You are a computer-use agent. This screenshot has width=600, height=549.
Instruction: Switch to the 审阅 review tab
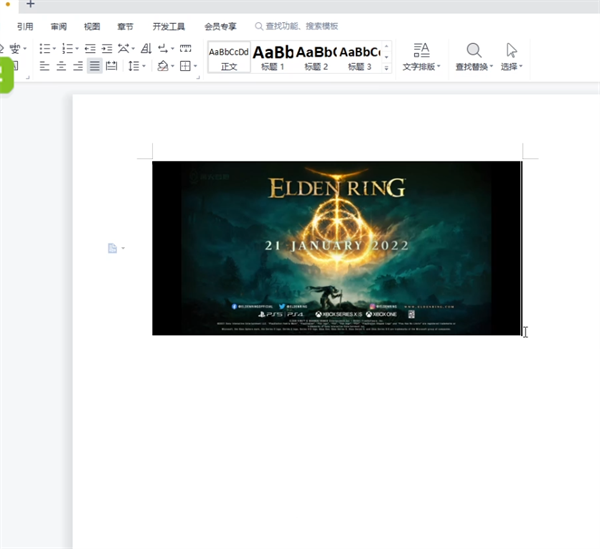click(59, 26)
